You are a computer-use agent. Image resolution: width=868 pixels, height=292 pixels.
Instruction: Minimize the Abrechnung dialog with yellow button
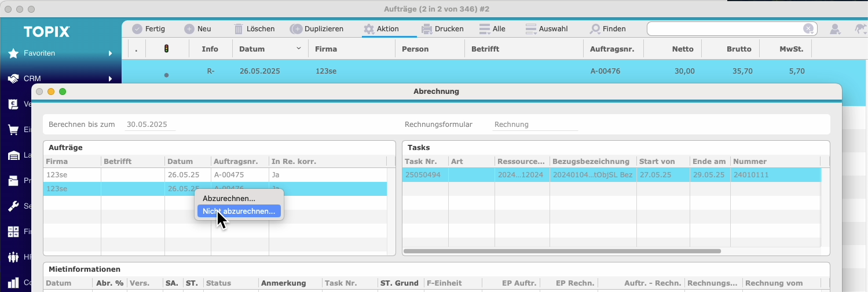click(51, 92)
